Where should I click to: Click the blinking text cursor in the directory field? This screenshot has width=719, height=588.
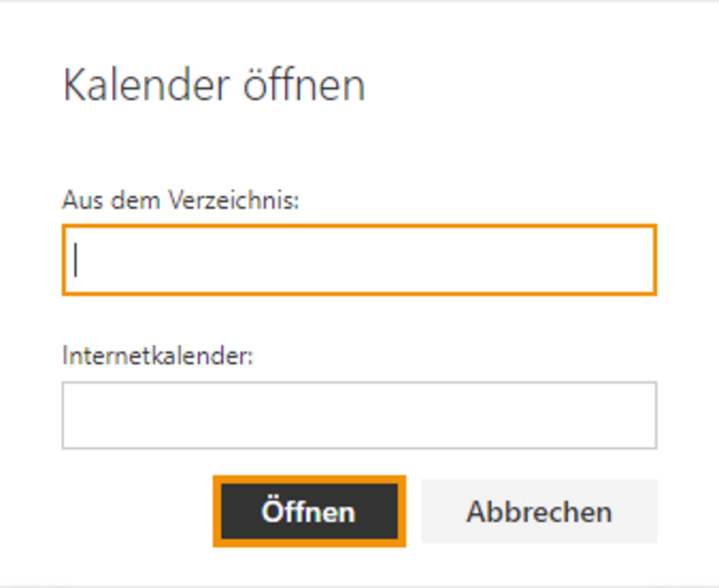77,260
